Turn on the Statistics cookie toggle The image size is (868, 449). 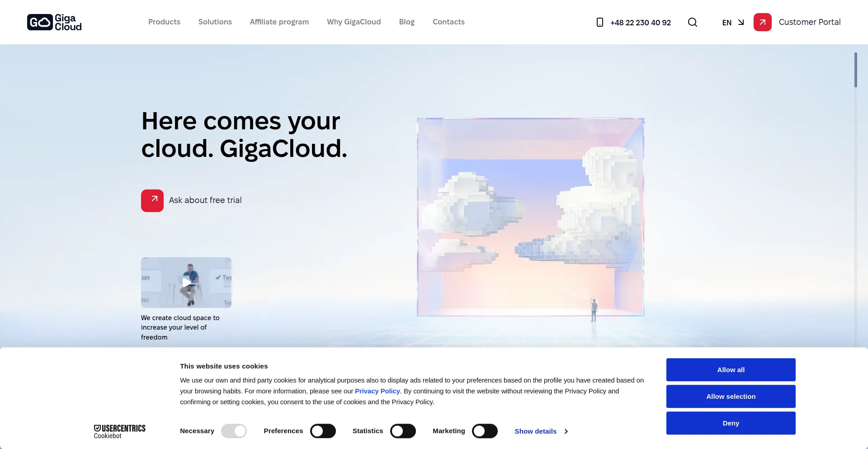point(403,431)
